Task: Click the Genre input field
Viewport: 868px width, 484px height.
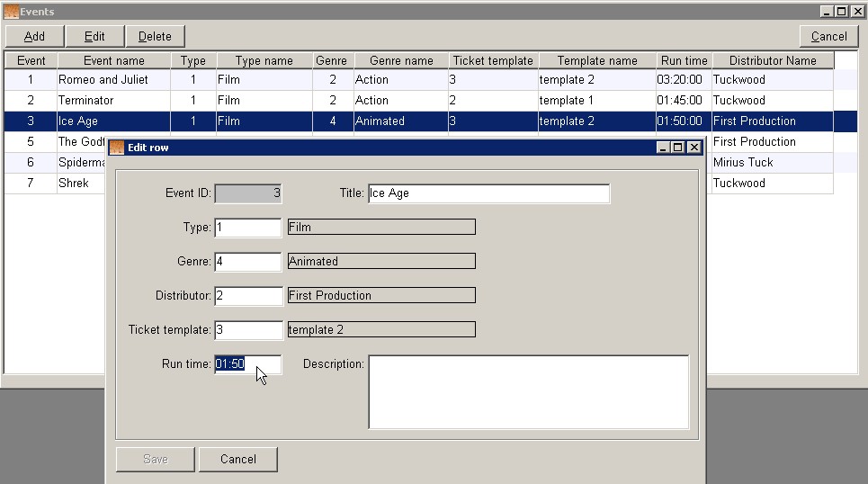Action: coord(248,262)
